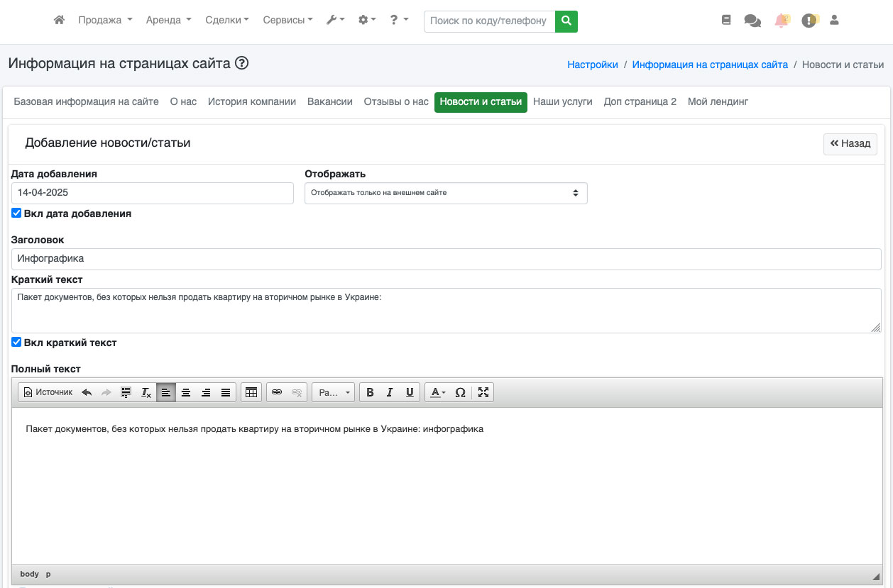This screenshot has width=893, height=588.
Task: Click the home icon in navbar
Action: 60,21
